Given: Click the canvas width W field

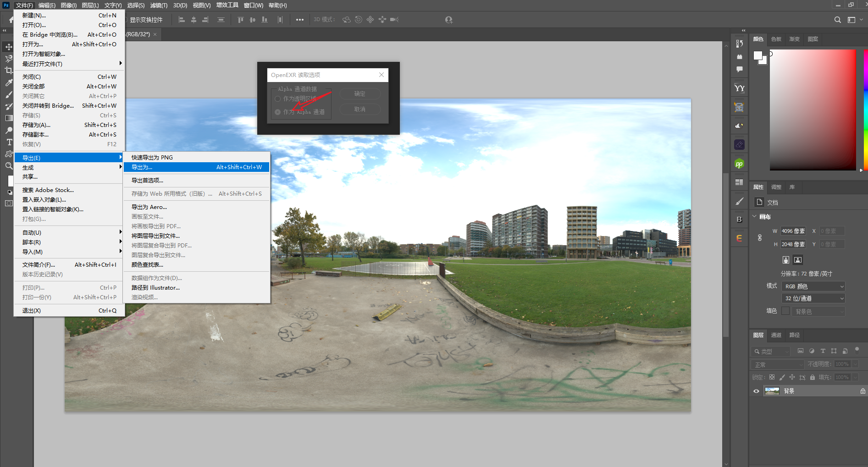Looking at the screenshot, I should pyautogui.click(x=793, y=231).
